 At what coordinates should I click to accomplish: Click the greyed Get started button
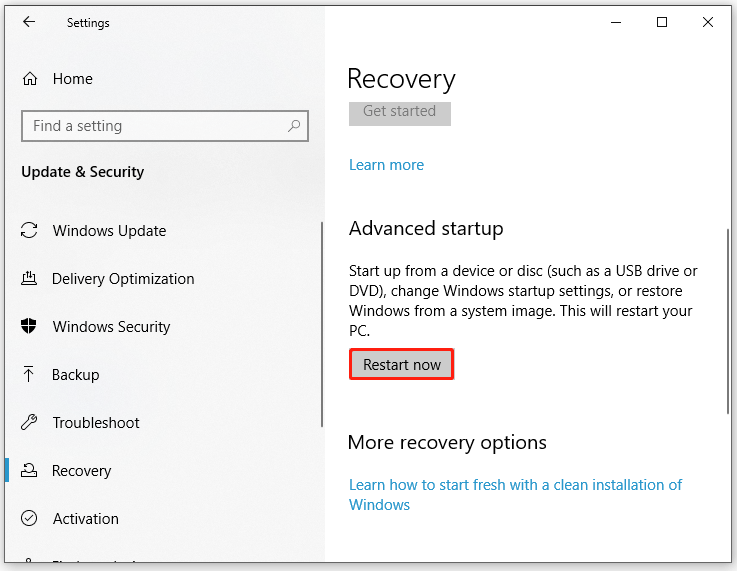point(400,113)
